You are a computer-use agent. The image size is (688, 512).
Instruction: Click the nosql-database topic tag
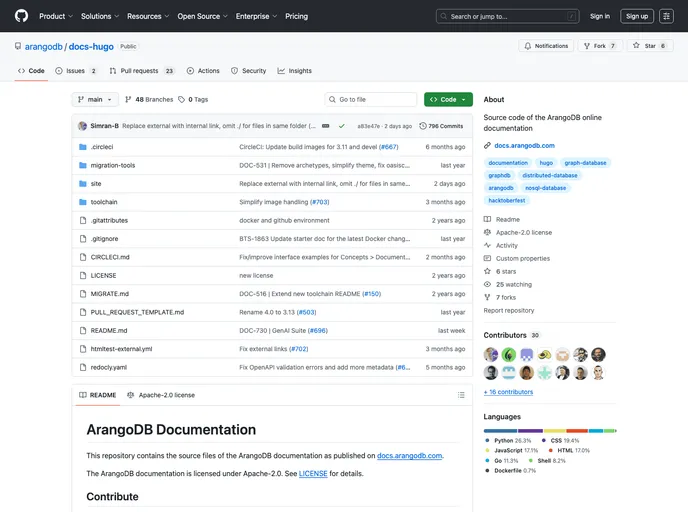pyautogui.click(x=545, y=188)
